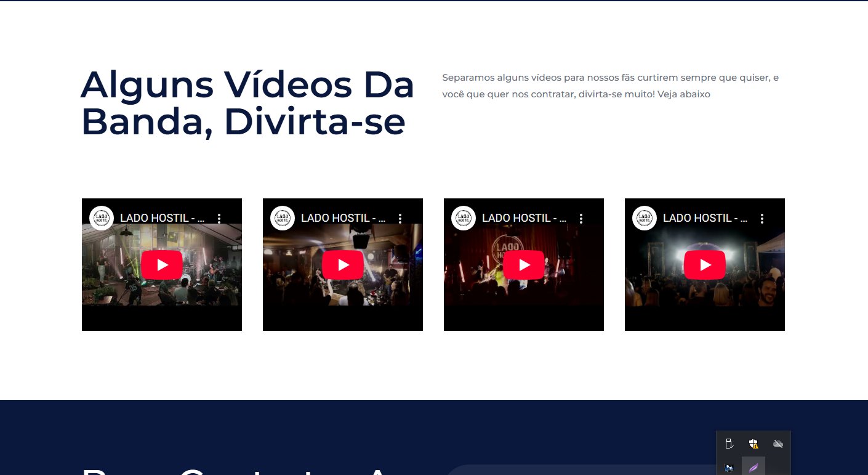Click the fourth video's channel logo

645,218
